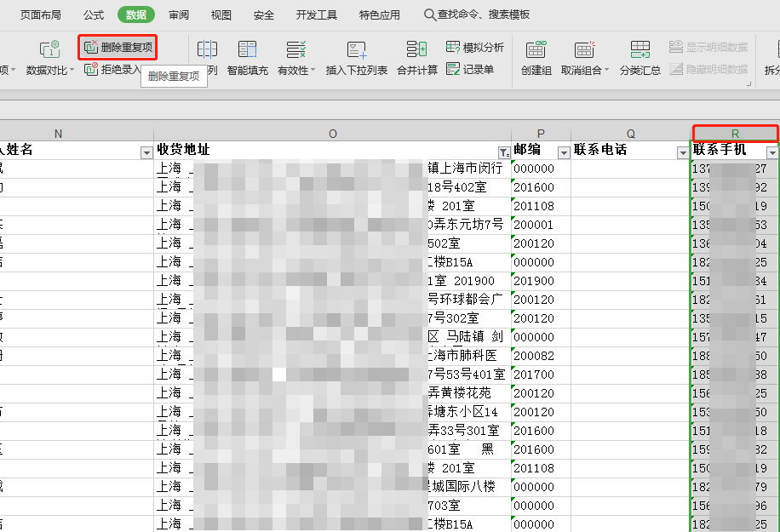Open the 开发工具 ribbon tab
This screenshot has width=780, height=532.
[316, 14]
